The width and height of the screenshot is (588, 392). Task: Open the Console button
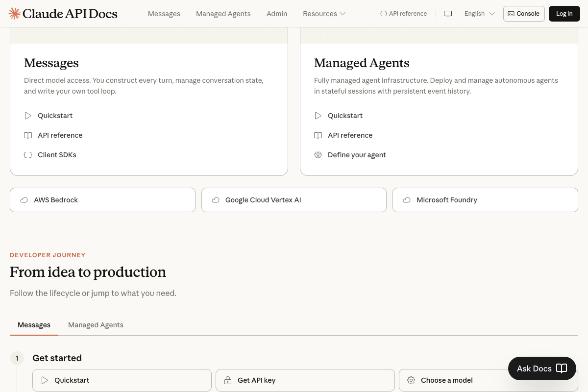[524, 14]
